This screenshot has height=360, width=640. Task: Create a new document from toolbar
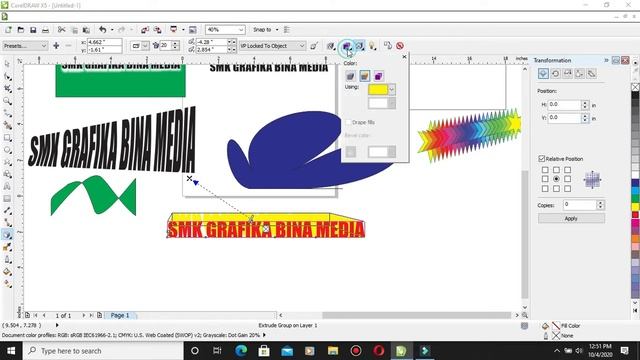(x=8, y=30)
